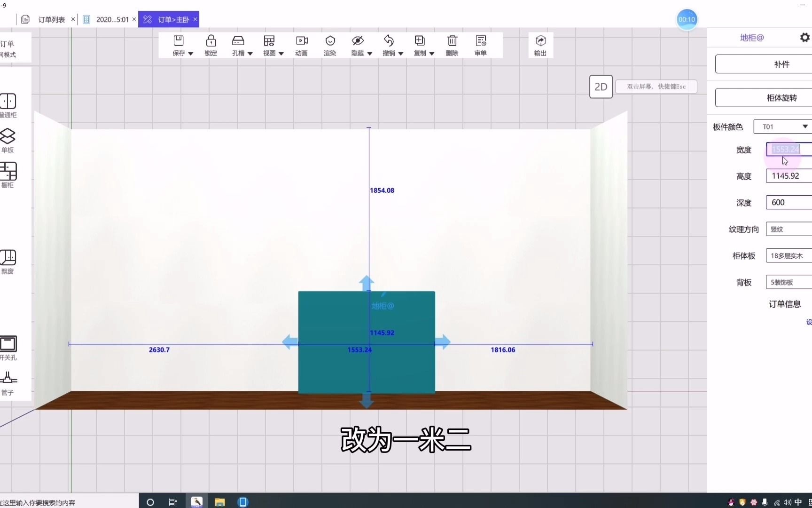Click the down arrow handle below cabinet
This screenshot has height=508, width=812.
click(x=367, y=401)
